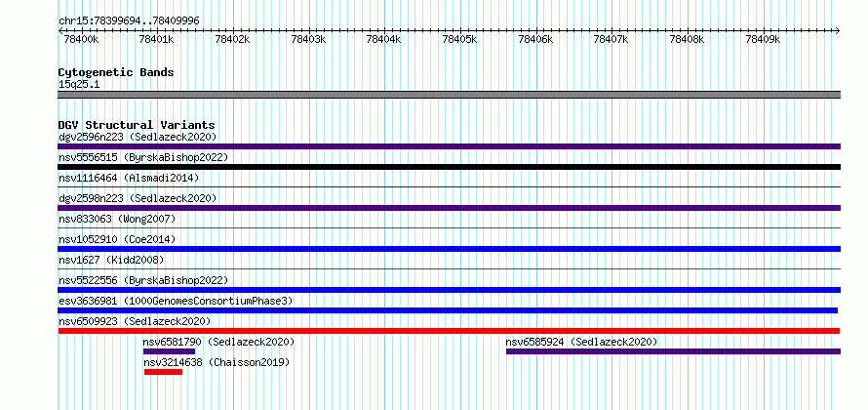868x410 pixels.
Task: Open variant nsv1116464 (Alsmadi2014) label
Action: [129, 178]
